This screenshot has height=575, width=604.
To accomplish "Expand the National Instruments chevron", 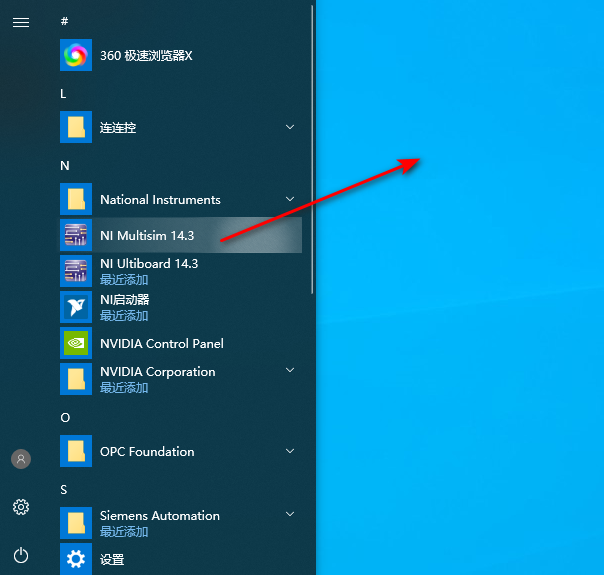I will tap(290, 199).
